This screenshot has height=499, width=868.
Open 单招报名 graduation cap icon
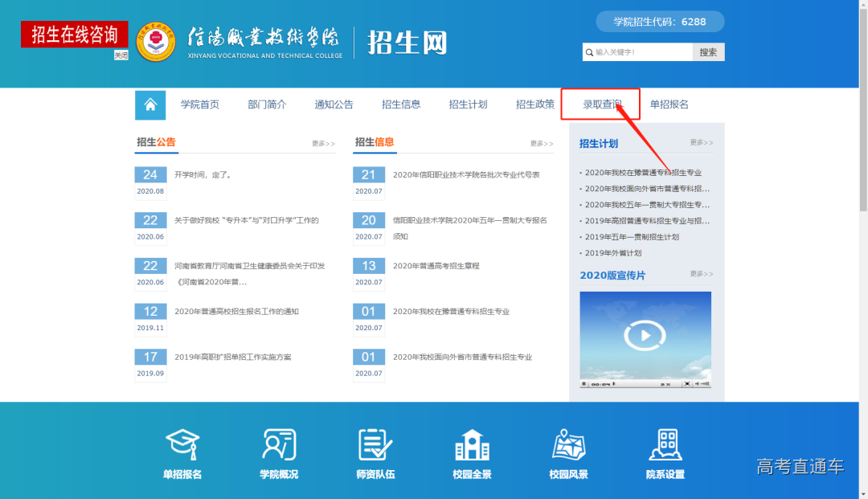tap(182, 444)
